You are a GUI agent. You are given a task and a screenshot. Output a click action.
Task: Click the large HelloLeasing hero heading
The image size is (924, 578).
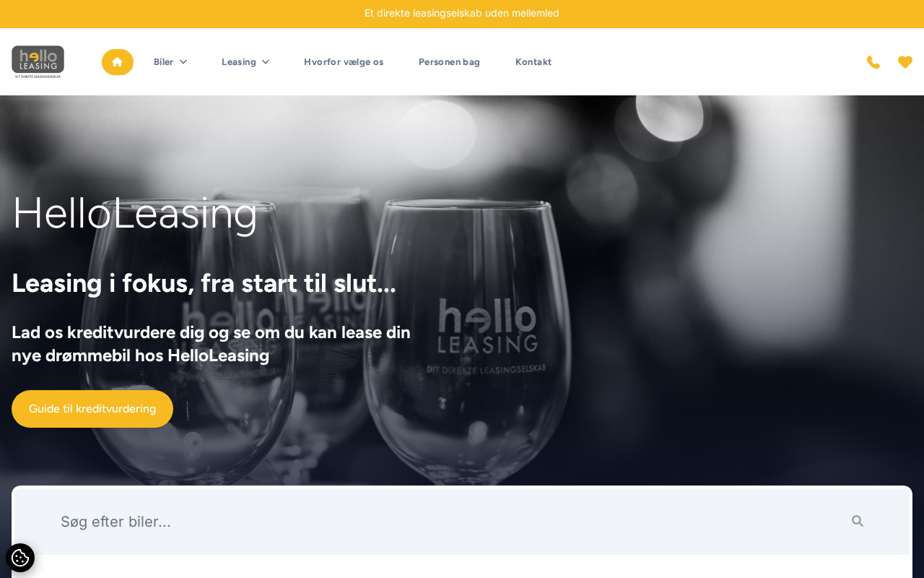pos(135,213)
